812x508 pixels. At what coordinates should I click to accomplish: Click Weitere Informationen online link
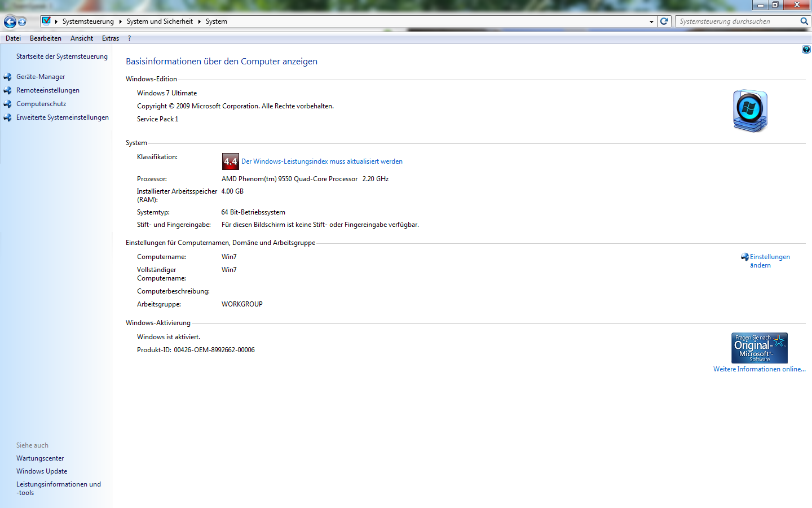tap(759, 369)
